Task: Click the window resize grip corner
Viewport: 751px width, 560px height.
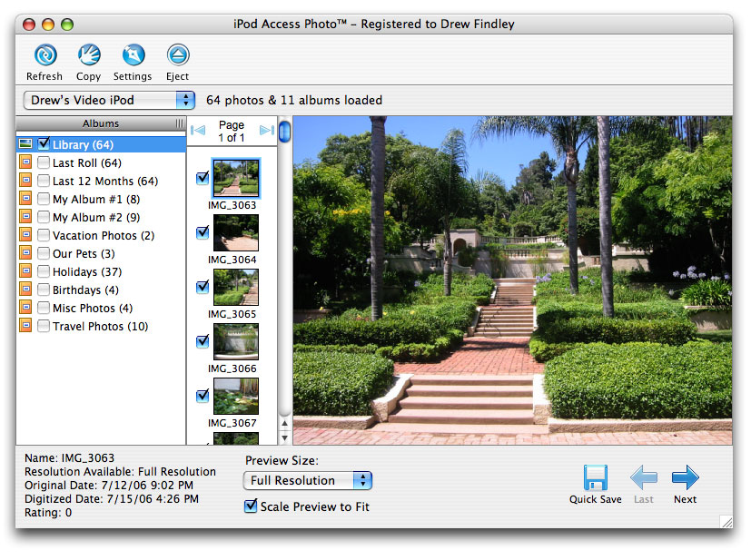Action: [x=726, y=521]
